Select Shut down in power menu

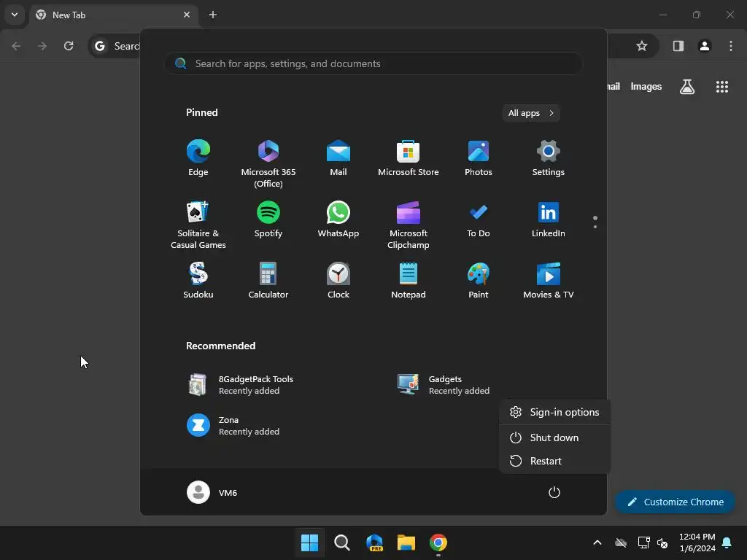pos(554,437)
